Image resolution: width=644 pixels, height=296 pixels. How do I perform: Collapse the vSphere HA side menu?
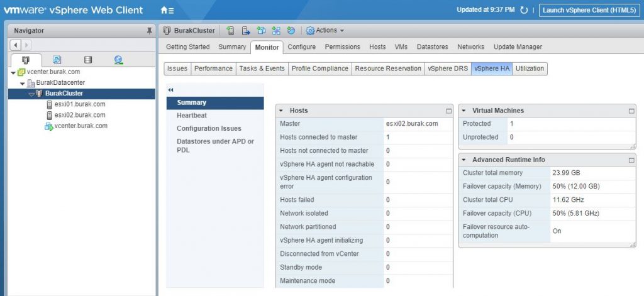coord(171,90)
